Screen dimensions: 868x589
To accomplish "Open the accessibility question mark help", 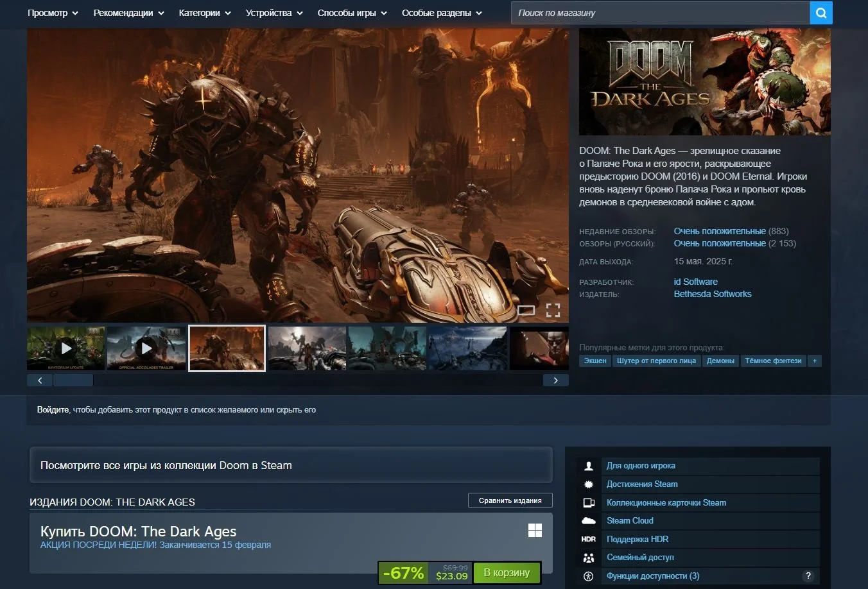I will tap(808, 576).
